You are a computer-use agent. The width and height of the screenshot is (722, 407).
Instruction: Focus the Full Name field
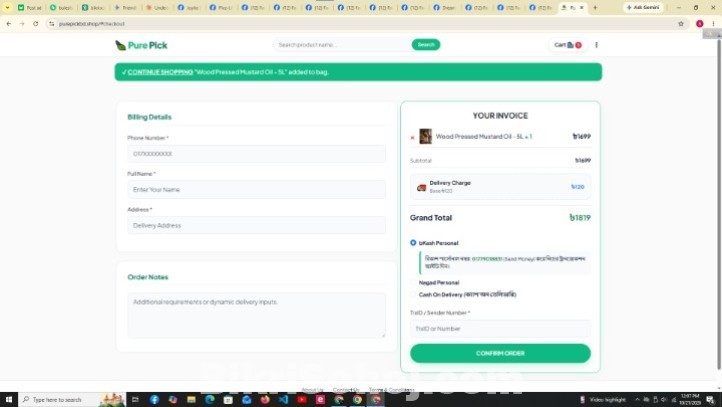(x=256, y=190)
